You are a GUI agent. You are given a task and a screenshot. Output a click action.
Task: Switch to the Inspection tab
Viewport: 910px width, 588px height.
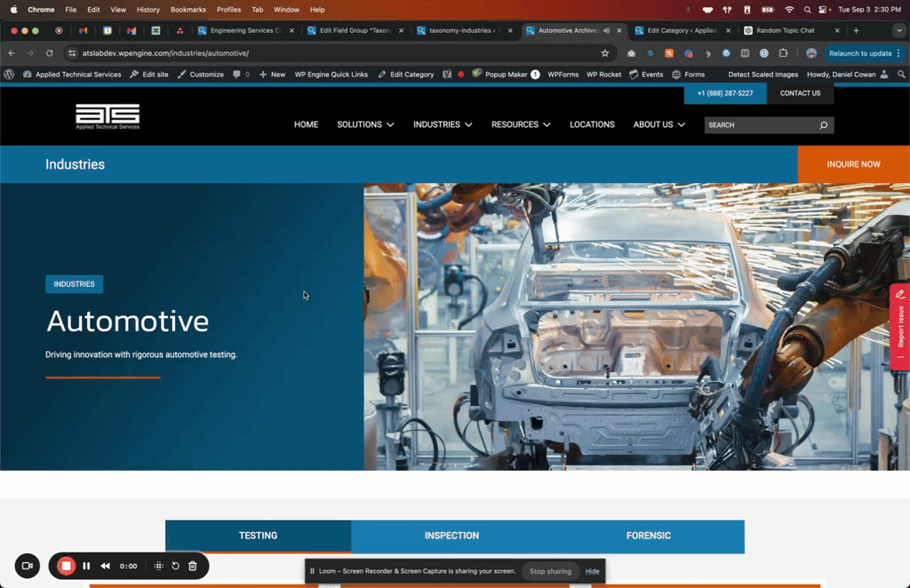point(451,536)
